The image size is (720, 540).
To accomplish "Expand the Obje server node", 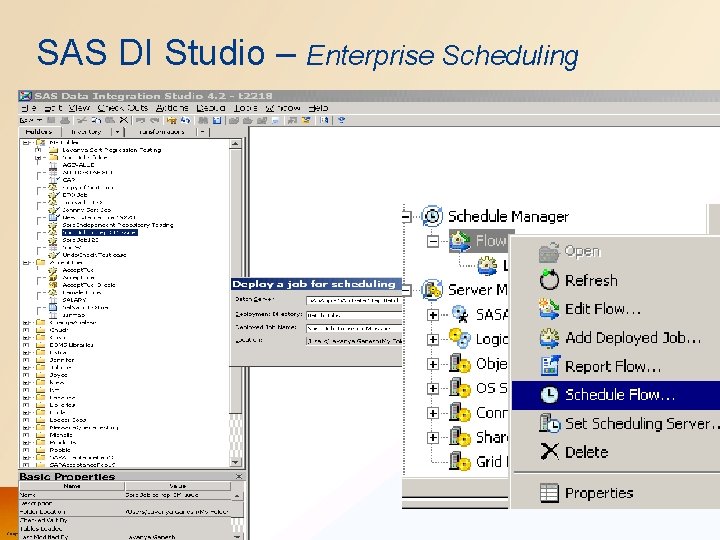I will [433, 364].
